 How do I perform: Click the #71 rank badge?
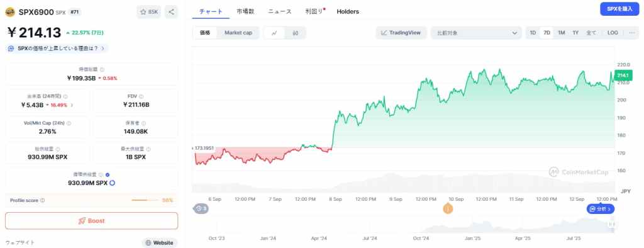point(74,13)
